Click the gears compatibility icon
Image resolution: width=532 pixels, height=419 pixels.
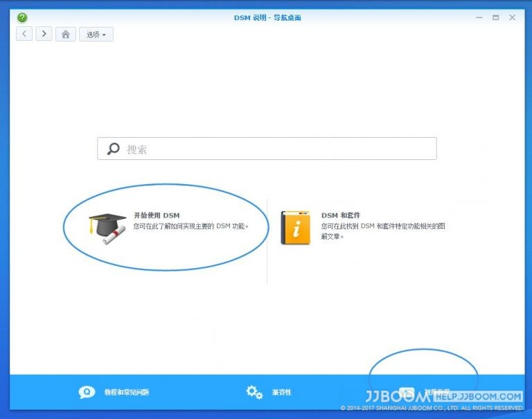254,392
